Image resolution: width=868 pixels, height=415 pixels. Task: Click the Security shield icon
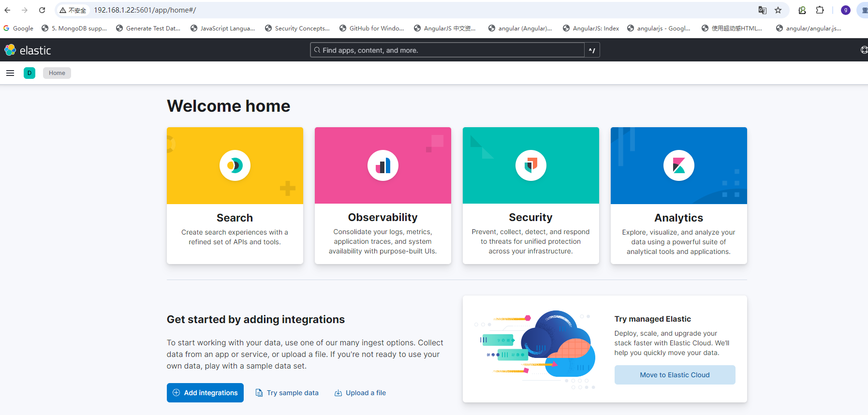pos(531,165)
